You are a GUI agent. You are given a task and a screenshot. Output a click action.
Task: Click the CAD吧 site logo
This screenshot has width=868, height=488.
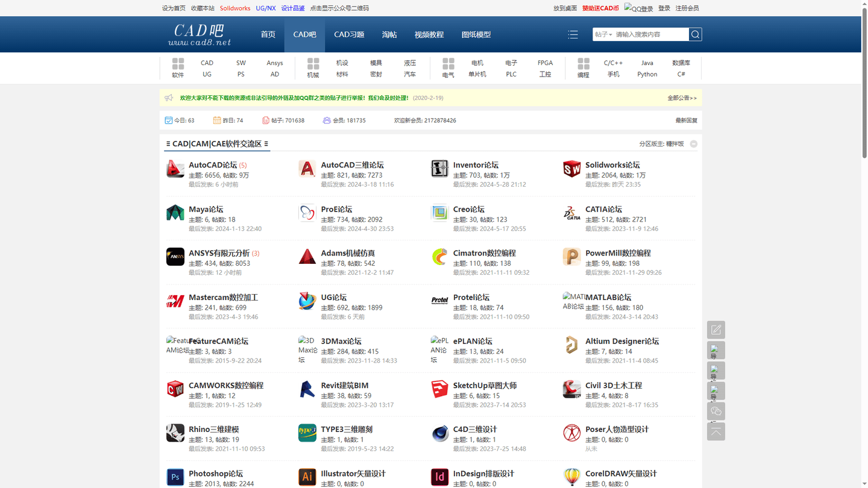pos(200,34)
